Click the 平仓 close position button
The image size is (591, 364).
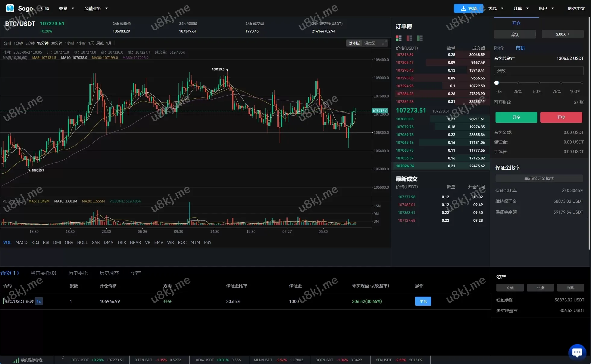point(423,301)
